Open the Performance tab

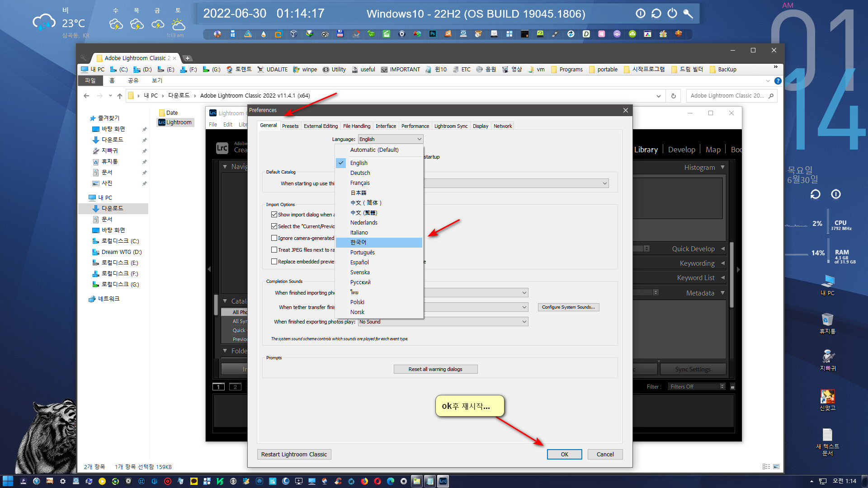(x=415, y=126)
